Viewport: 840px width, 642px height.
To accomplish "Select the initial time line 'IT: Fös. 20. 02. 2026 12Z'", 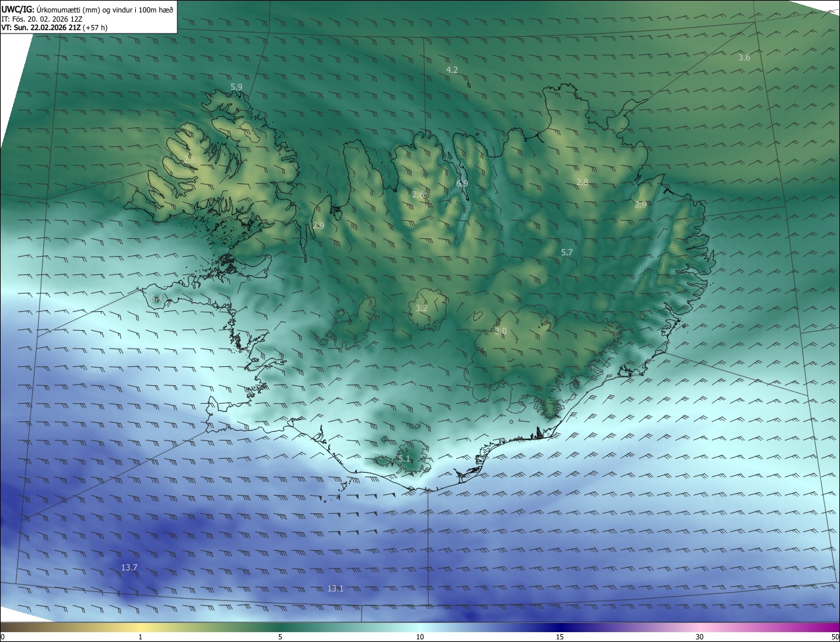I will (41, 19).
